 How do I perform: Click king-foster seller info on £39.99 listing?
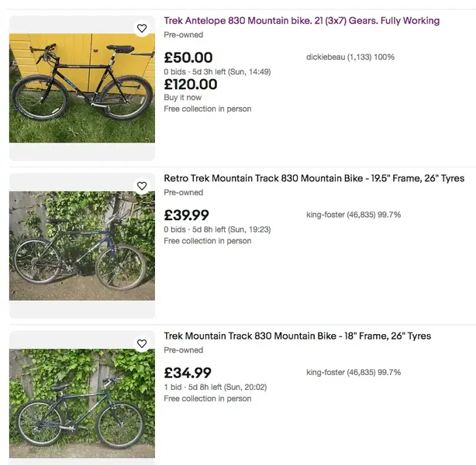[x=354, y=215]
